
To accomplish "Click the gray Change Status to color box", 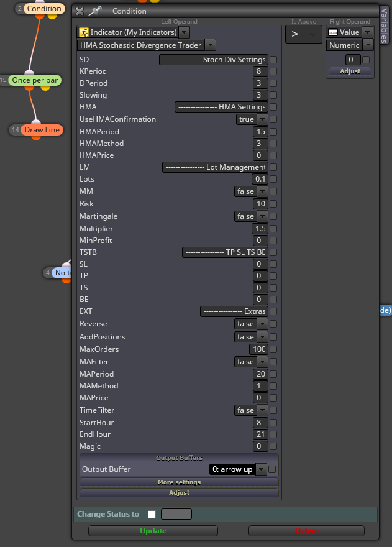I will [176, 514].
